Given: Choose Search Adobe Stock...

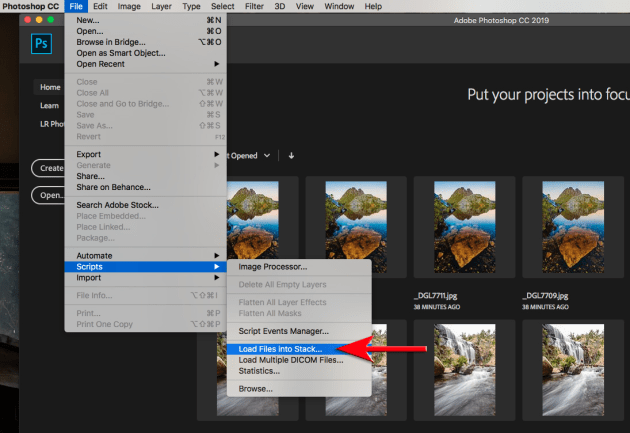Looking at the screenshot, I should pos(145,205).
